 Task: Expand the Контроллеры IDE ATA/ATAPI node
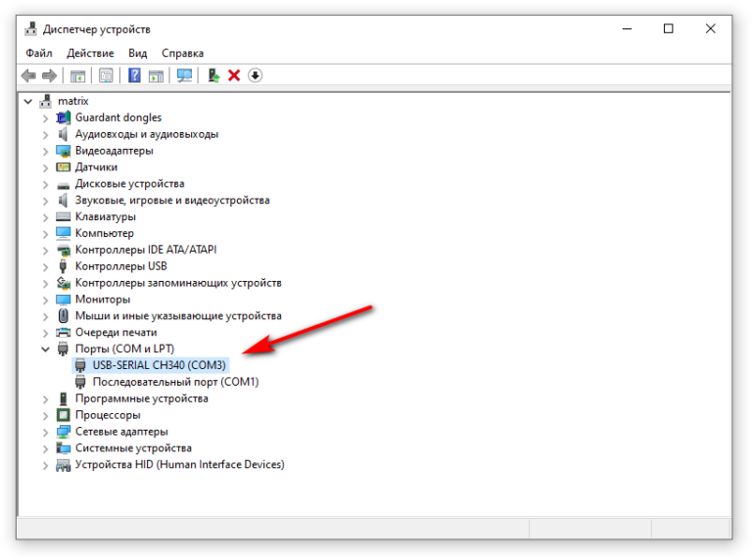click(46, 251)
